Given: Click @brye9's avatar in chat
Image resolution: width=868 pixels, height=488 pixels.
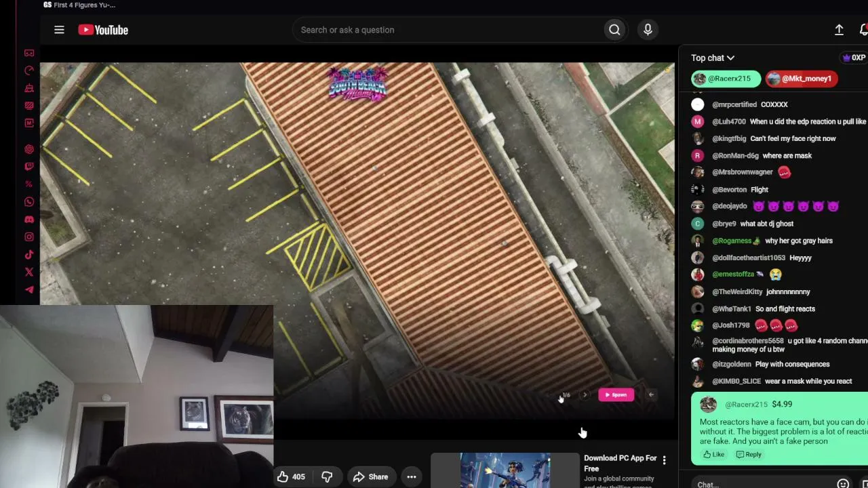Looking at the screenshot, I should [x=698, y=224].
